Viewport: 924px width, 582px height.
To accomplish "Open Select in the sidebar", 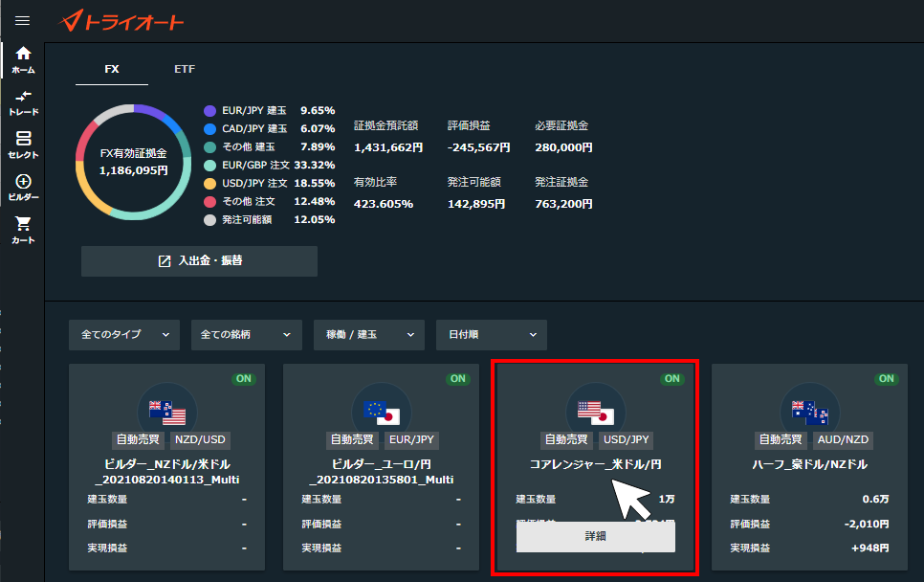I will (x=23, y=145).
